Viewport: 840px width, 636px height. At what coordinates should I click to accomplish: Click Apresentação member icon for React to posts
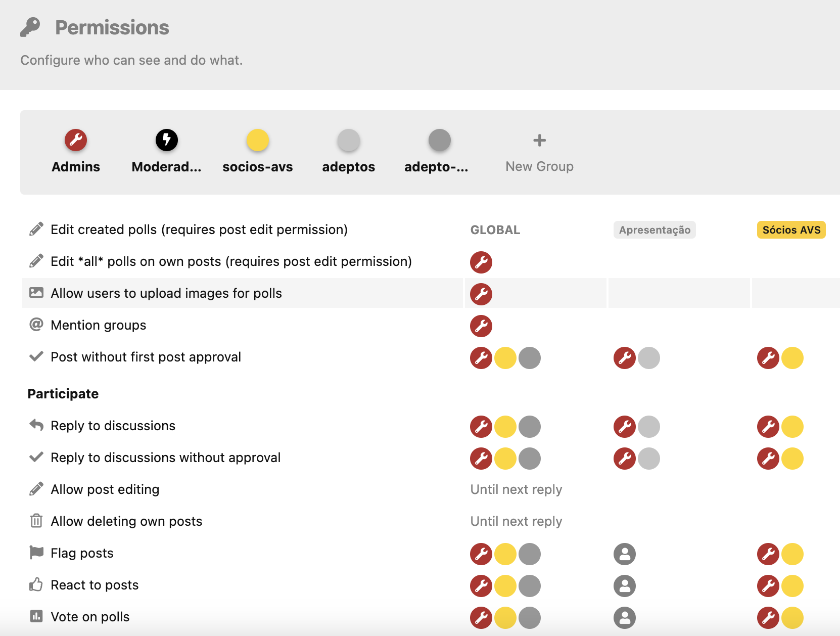[x=625, y=586]
